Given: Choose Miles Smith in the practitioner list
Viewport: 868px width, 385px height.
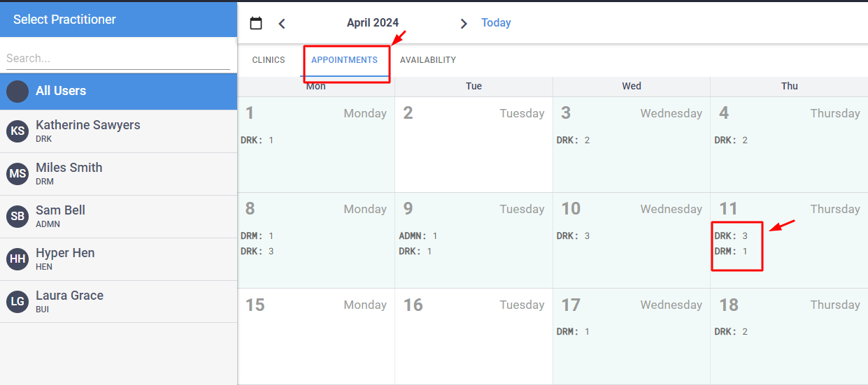Looking at the screenshot, I should (69, 168).
